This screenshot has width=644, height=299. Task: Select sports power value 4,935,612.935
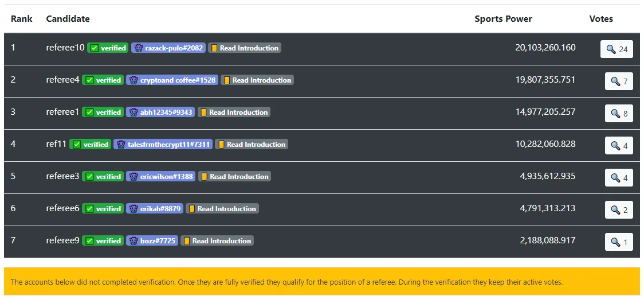(x=548, y=176)
